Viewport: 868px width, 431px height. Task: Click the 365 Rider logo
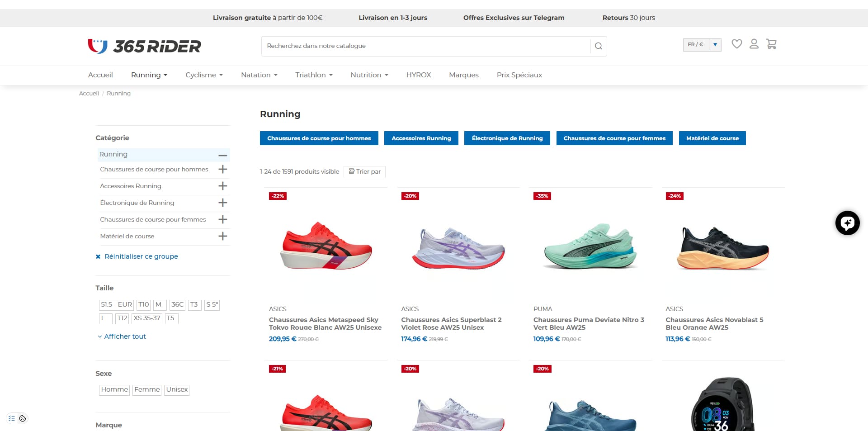click(x=144, y=46)
